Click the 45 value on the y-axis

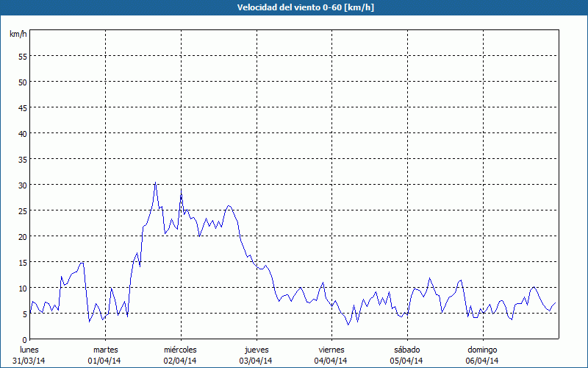tap(22, 107)
